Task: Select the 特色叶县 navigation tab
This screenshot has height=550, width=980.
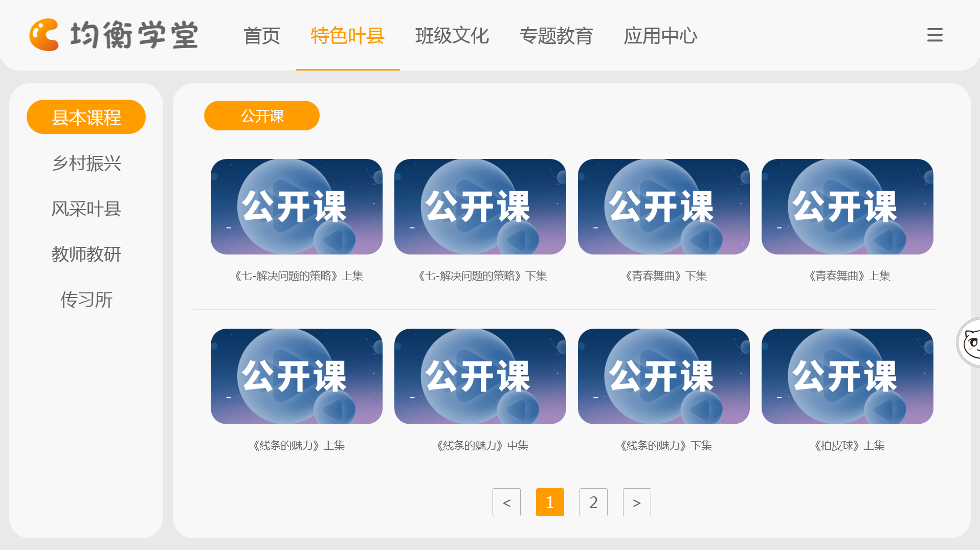Action: click(x=348, y=36)
